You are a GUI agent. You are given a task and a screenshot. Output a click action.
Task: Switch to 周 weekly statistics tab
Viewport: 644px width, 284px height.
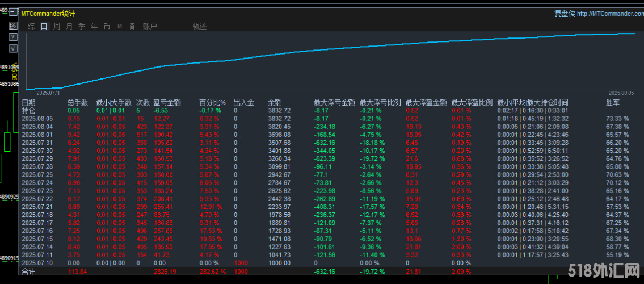(57, 26)
